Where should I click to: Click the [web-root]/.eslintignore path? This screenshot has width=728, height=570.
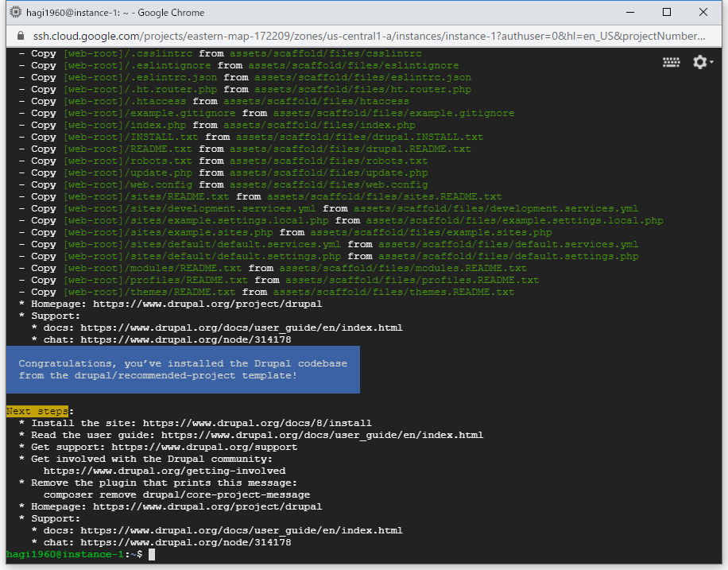(x=137, y=65)
